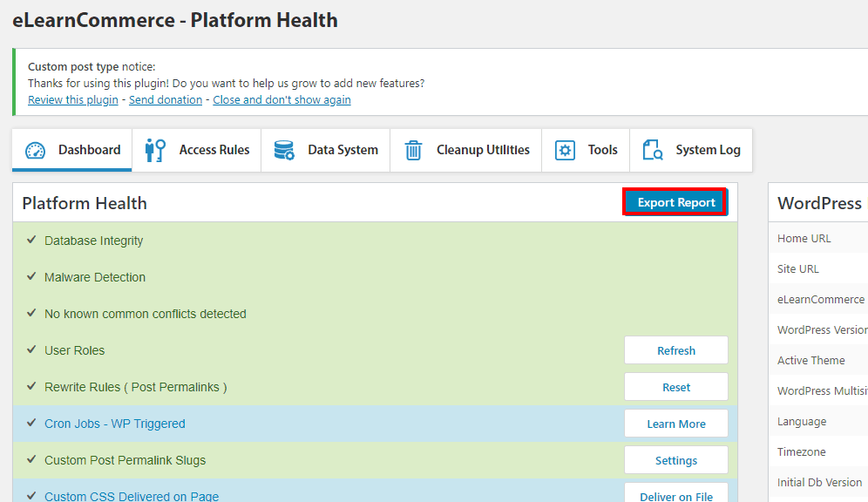Image resolution: width=868 pixels, height=502 pixels.
Task: Click the Deliver on File button
Action: click(x=675, y=495)
